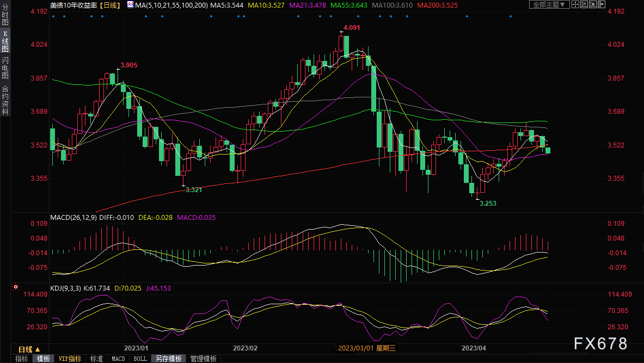Open the 合约资料 side tab
This screenshot has height=363, width=644.
[5, 100]
